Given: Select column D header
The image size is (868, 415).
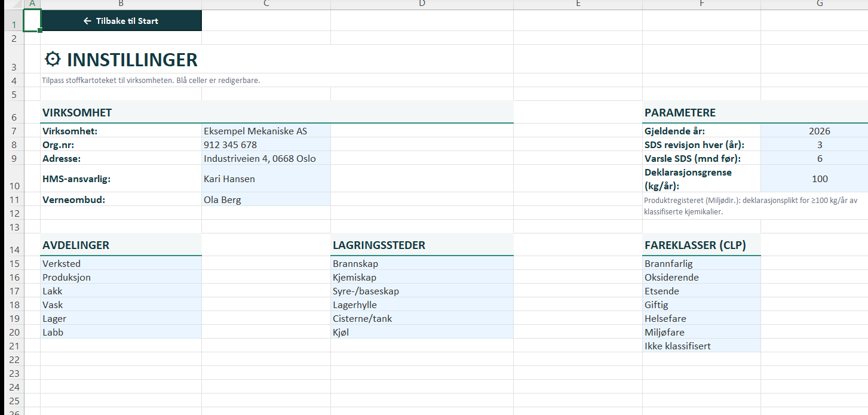Looking at the screenshot, I should pos(422,4).
